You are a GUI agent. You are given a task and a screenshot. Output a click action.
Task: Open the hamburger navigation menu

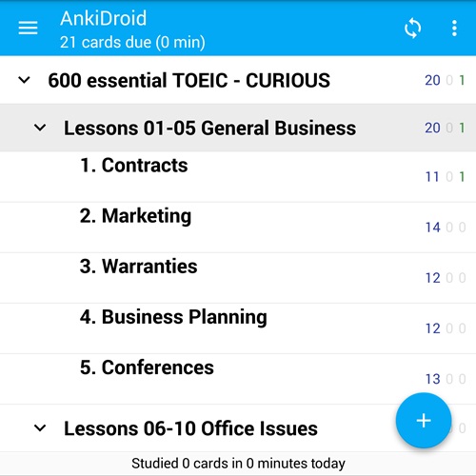(28, 28)
